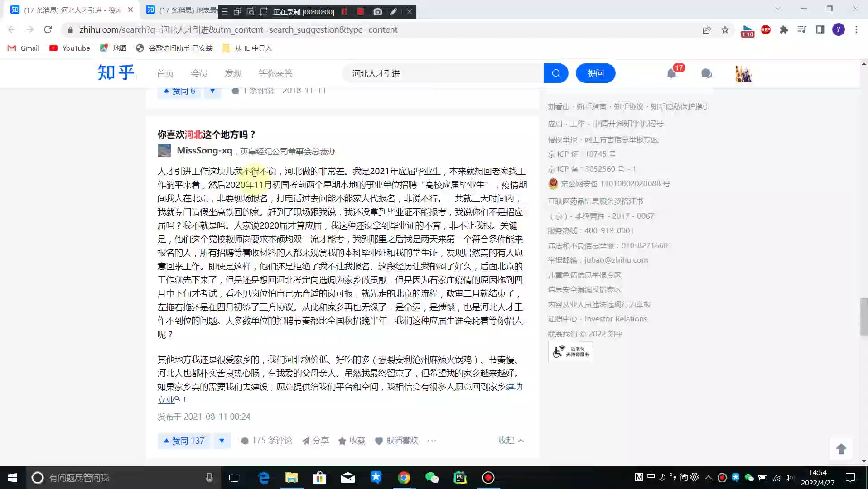This screenshot has height=489, width=868.
Task: Open author link MissSong-xq
Action: (x=204, y=150)
